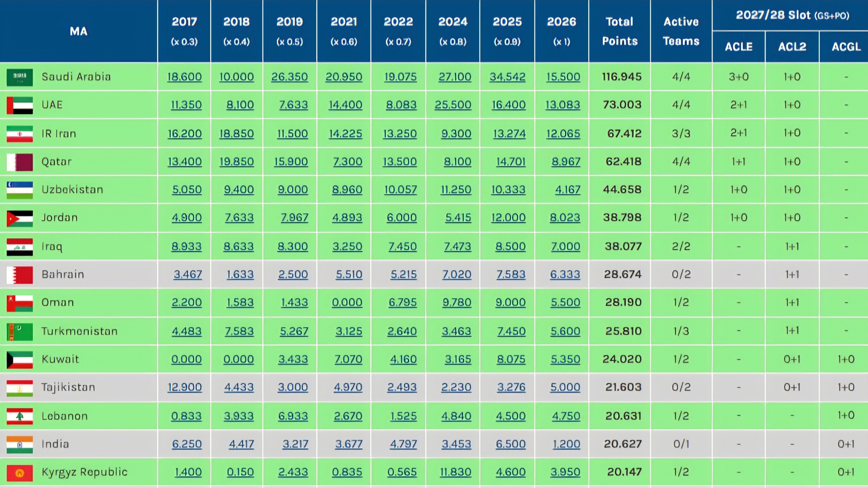Viewport: 868px width, 488px height.
Task: Click the Qatar flag icon
Action: [x=19, y=162]
